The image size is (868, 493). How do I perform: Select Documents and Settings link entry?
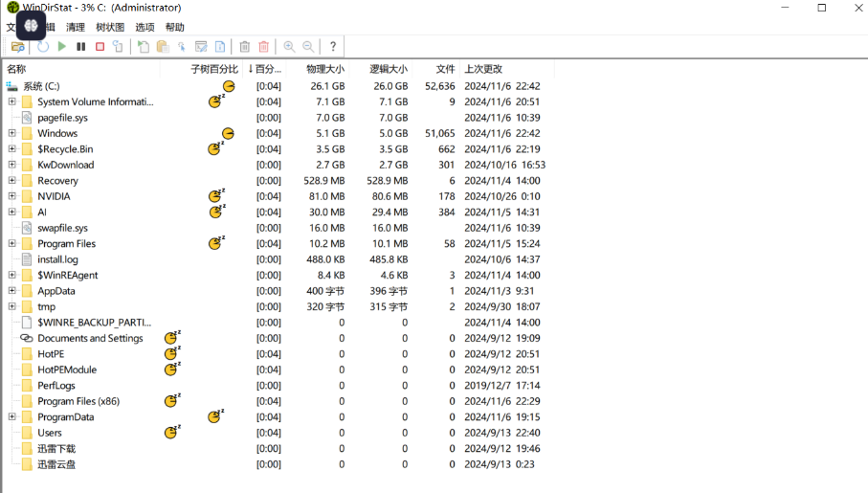90,338
